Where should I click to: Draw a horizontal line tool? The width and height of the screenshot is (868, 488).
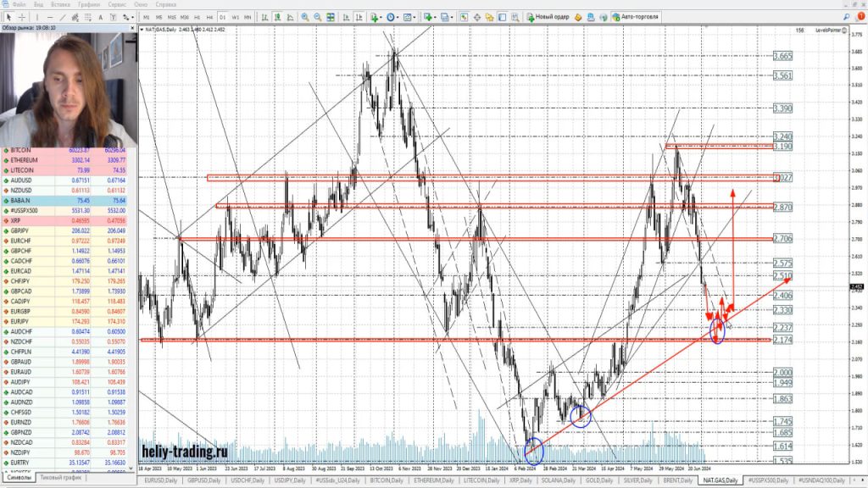click(x=52, y=17)
